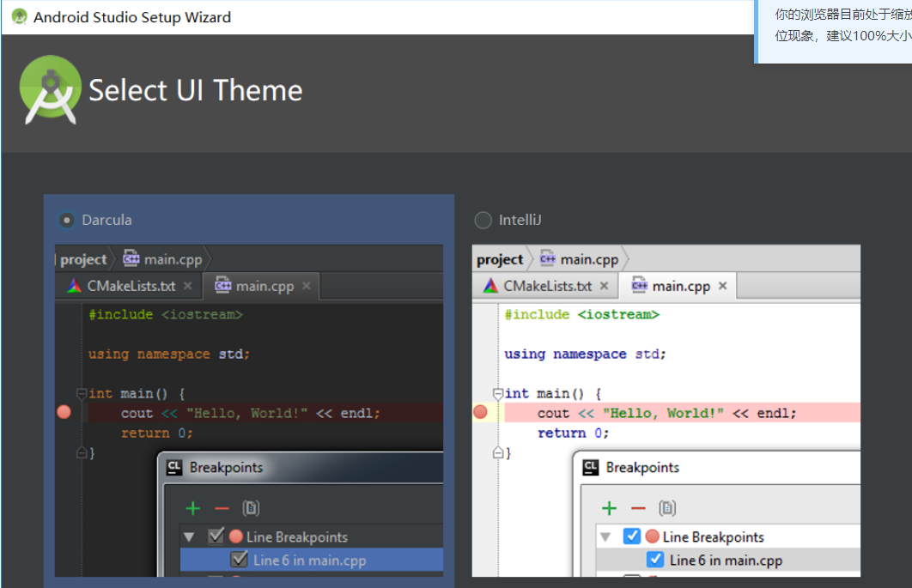
Task: Click highlighted cout line in IntelliJ preview
Action: pyautogui.click(x=682, y=413)
